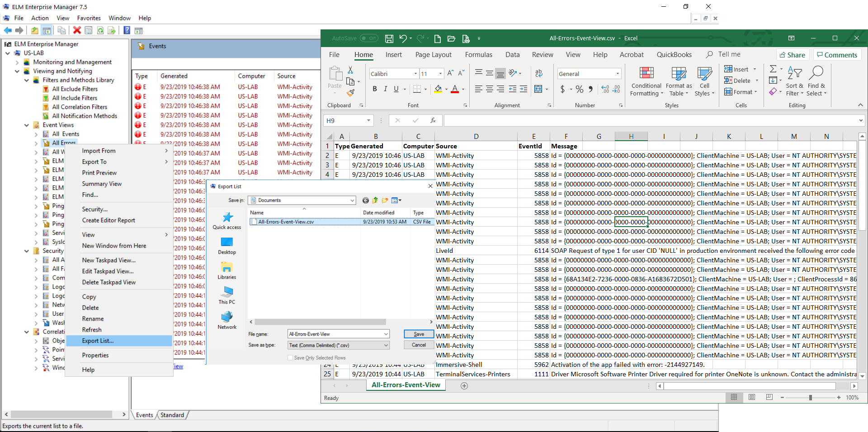Open the font size dropdown showing 11
Screen dimensions: 868x432
(440, 74)
